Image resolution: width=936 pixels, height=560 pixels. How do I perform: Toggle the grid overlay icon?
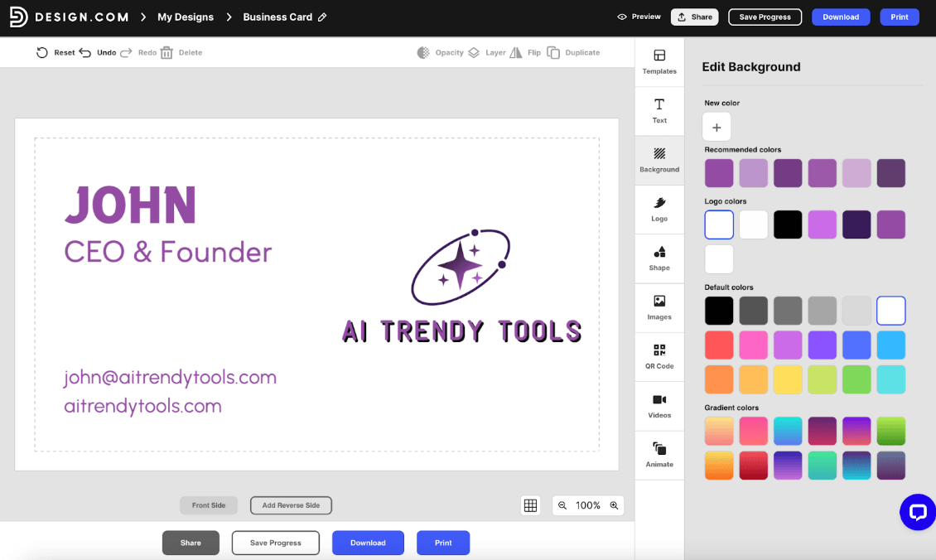coord(531,505)
